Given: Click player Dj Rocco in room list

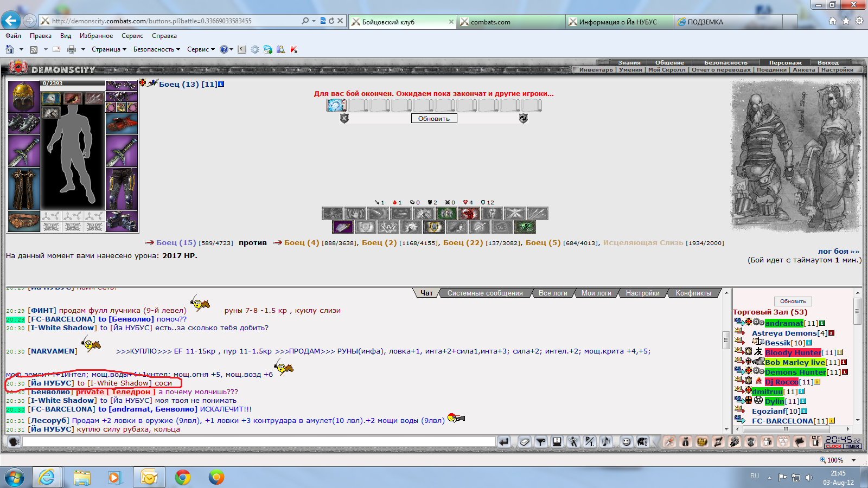Looking at the screenshot, I should point(782,382).
